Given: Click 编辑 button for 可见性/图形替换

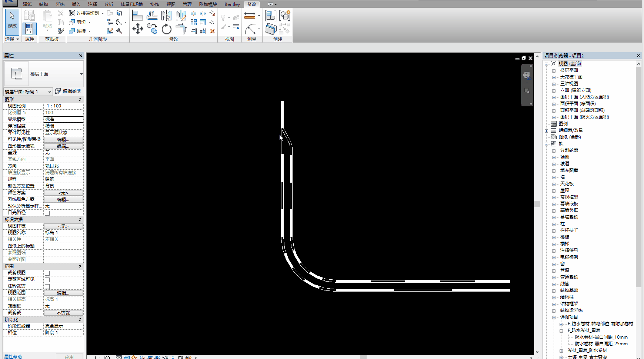Looking at the screenshot, I should pyautogui.click(x=63, y=140).
